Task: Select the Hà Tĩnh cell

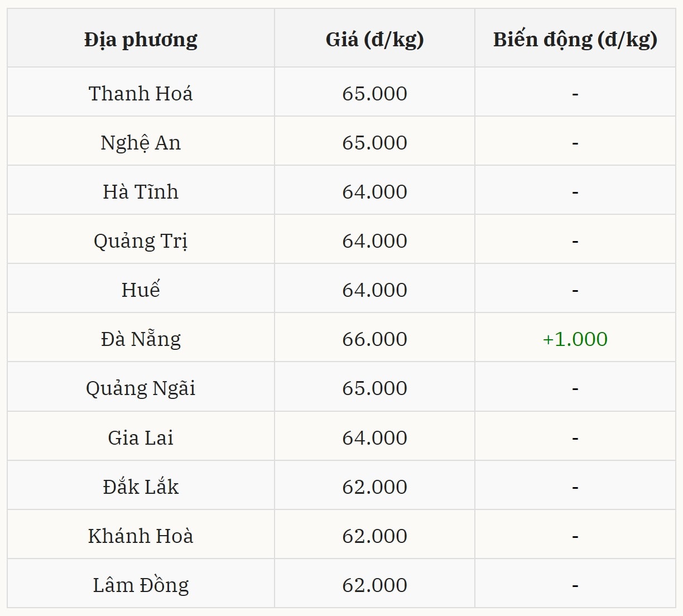Action: pyautogui.click(x=141, y=192)
